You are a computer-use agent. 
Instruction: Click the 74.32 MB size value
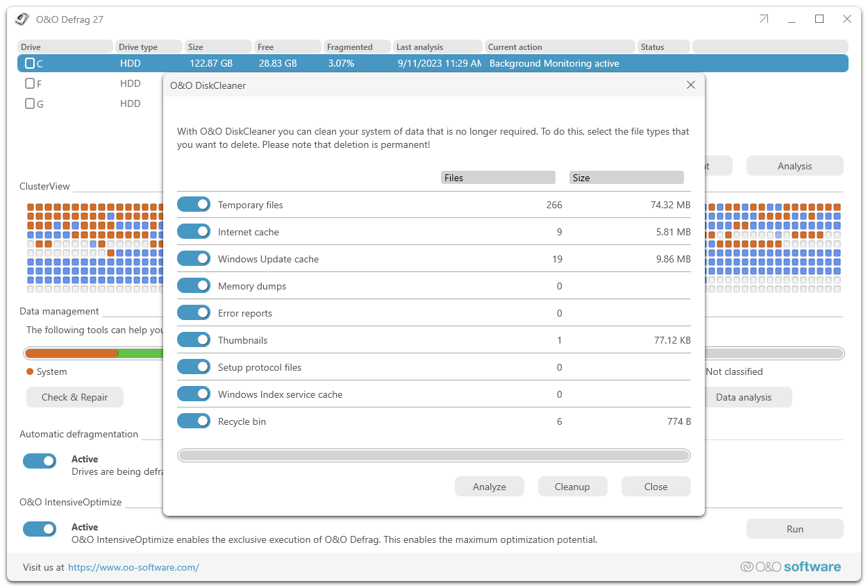click(671, 205)
